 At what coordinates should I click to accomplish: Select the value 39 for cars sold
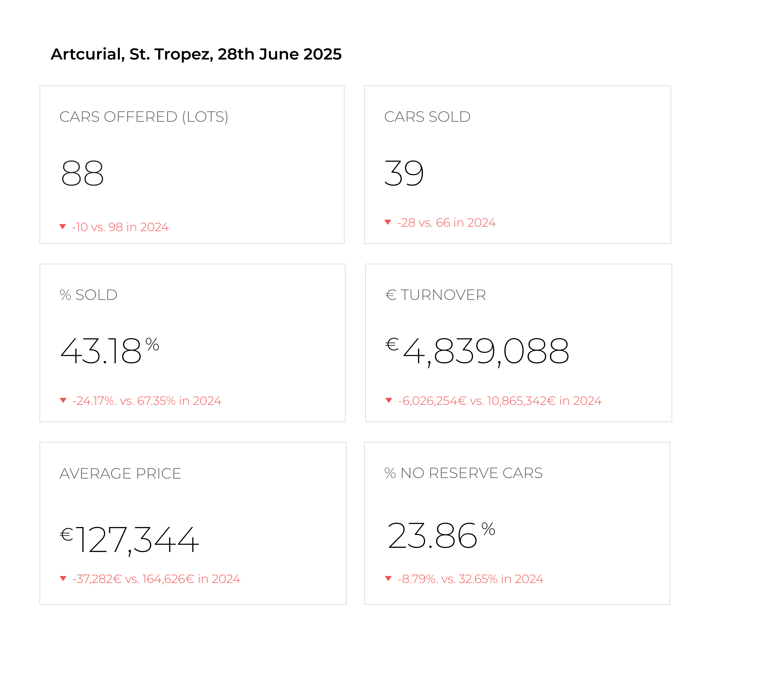[404, 173]
